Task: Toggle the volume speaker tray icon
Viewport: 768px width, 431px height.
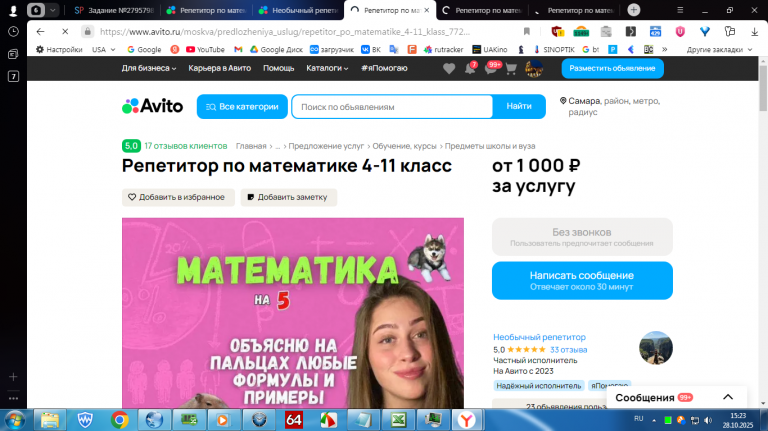Action: 708,420
